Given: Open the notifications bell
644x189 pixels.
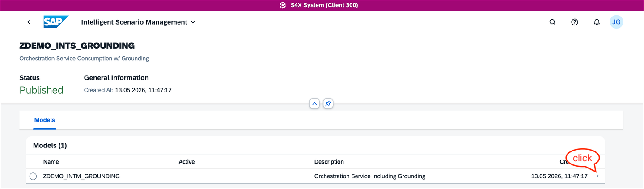Looking at the screenshot, I should [x=597, y=22].
